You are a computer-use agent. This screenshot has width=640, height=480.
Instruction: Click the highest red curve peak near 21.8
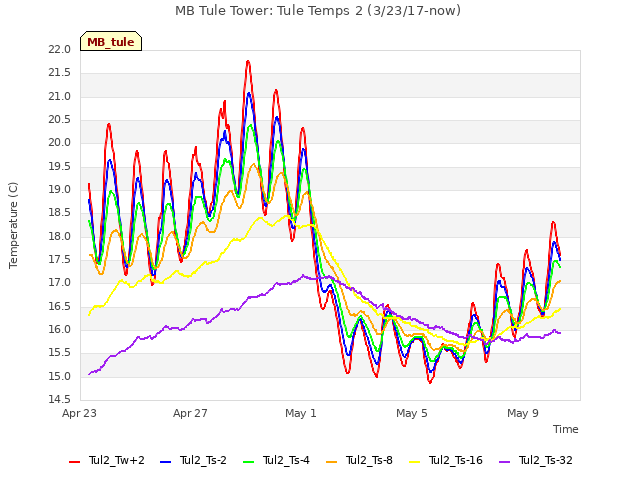tap(248, 61)
